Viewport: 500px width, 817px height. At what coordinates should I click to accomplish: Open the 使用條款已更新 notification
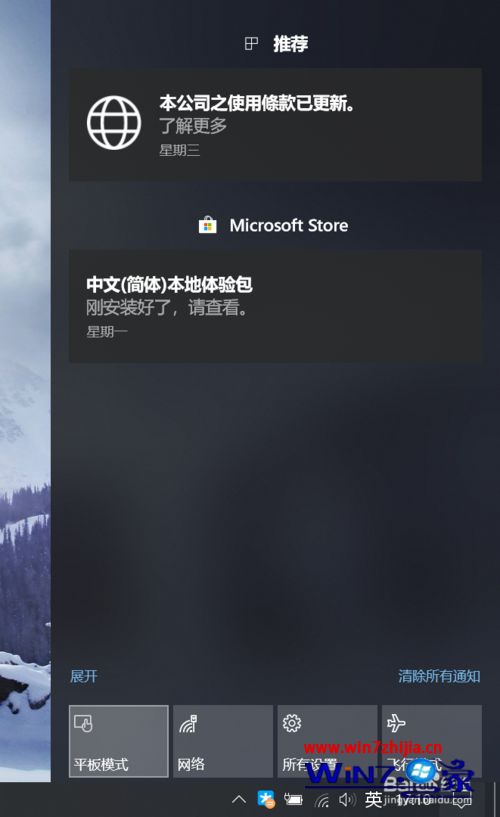(275, 125)
